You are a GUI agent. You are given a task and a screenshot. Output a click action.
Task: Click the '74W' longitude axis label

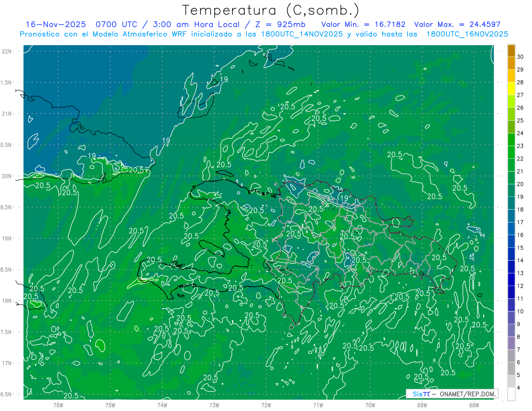pos(162,405)
